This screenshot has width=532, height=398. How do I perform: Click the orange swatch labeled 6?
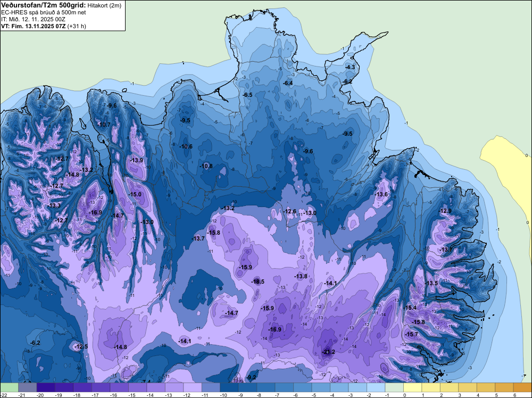click(x=522, y=387)
